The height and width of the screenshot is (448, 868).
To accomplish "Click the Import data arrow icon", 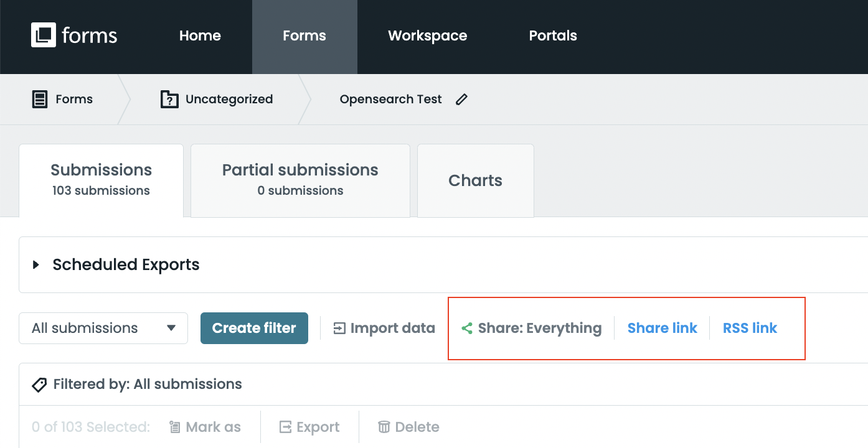I will pyautogui.click(x=339, y=328).
